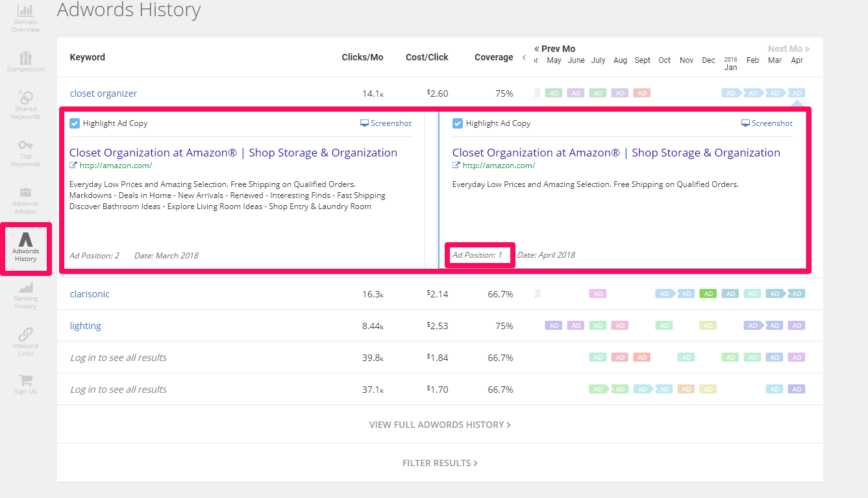View the Shared Keywords section
This screenshot has height=498, width=868.
pyautogui.click(x=25, y=103)
